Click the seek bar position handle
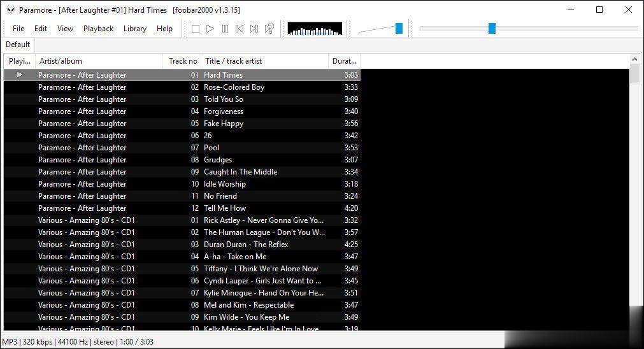Screen dimensions: 644x349 492,28
